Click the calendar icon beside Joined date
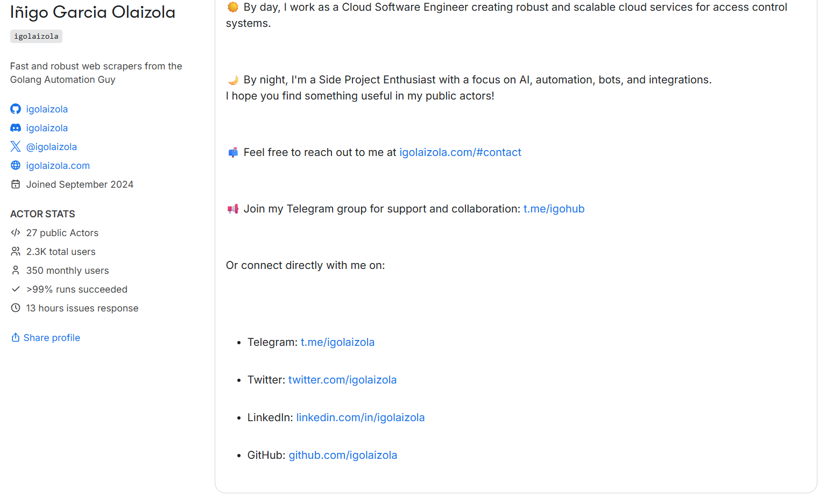The image size is (833, 504). point(16,184)
